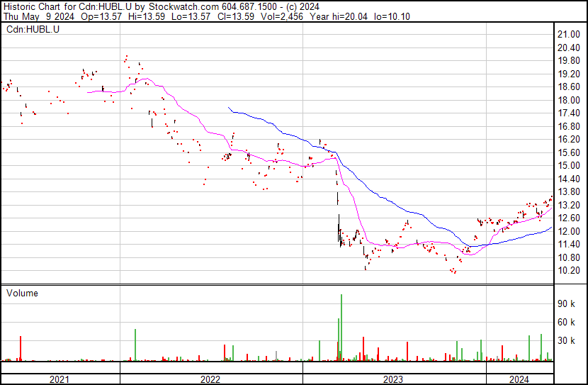Image resolution: width=588 pixels, height=385 pixels.
Task: Click the 60 k volume axis label
Action: click(566, 322)
